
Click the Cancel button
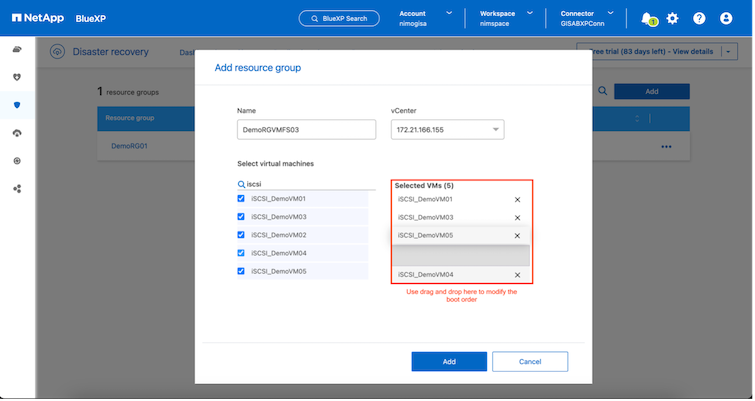pos(530,361)
